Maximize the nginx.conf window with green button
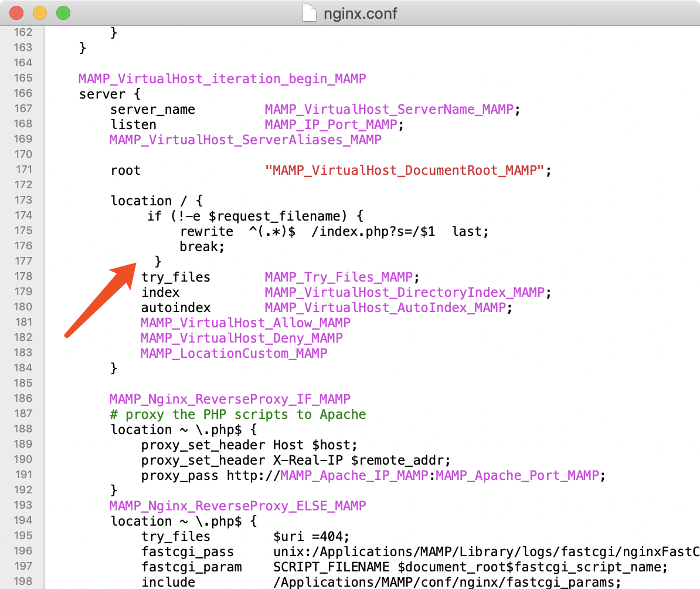The height and width of the screenshot is (589, 700). pyautogui.click(x=63, y=13)
